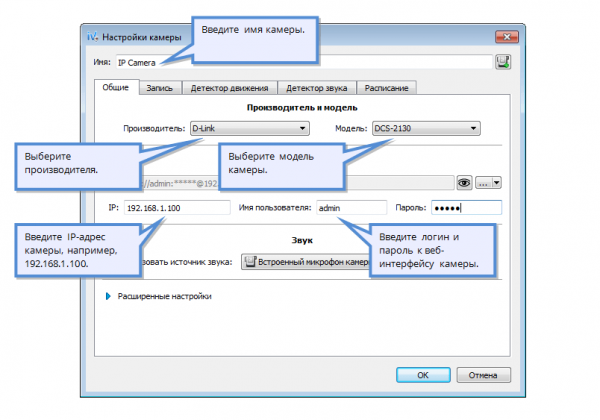Open the Детектор звука tab

click(316, 88)
